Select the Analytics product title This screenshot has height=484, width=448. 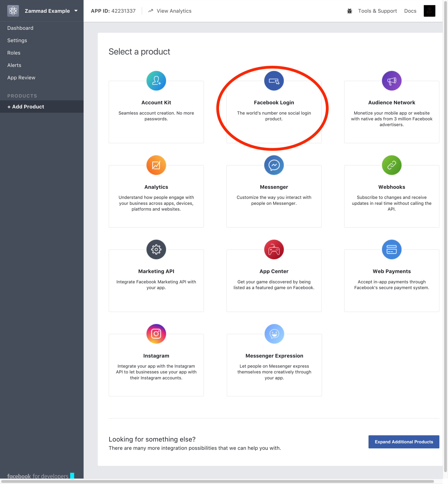[156, 187]
